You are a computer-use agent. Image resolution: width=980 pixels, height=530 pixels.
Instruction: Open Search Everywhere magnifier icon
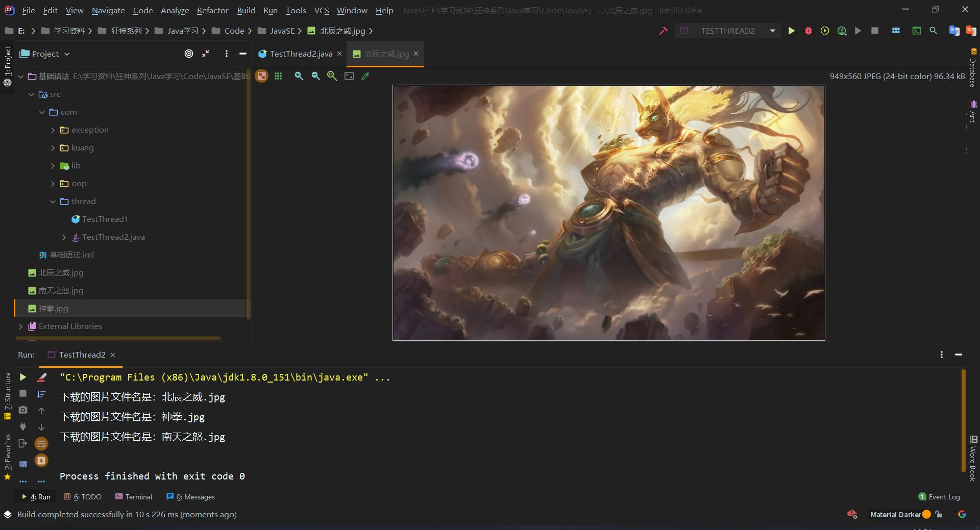[x=933, y=31]
